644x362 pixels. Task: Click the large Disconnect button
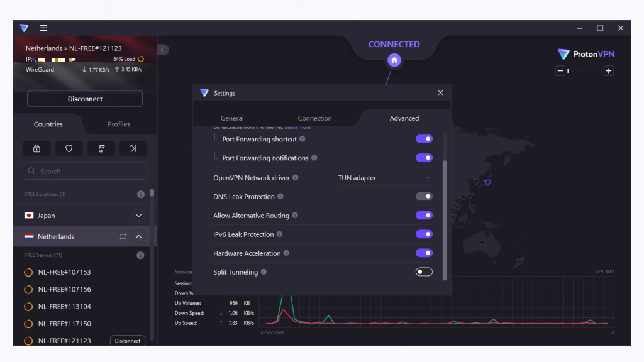[x=85, y=99]
